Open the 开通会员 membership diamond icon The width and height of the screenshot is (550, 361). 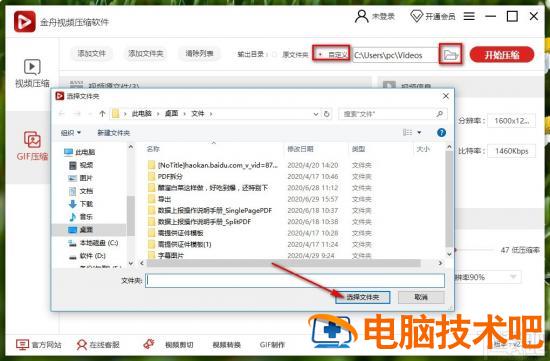pyautogui.click(x=416, y=16)
